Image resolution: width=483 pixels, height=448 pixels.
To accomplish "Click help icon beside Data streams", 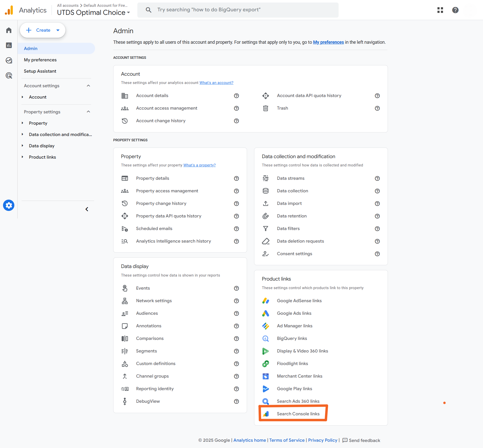I will click(377, 178).
